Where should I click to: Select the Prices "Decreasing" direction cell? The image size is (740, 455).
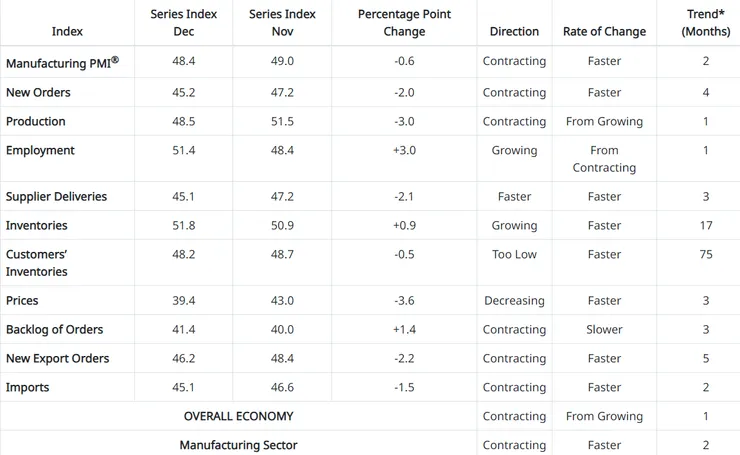[514, 301]
